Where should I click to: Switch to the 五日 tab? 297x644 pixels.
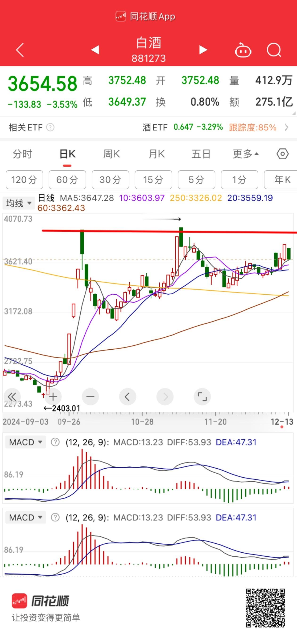tap(201, 154)
